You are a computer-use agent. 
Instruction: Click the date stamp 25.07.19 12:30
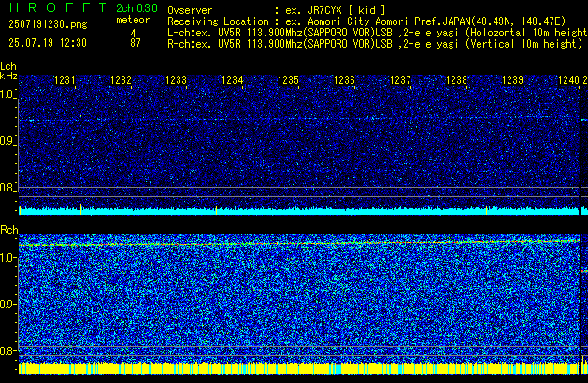coord(48,43)
